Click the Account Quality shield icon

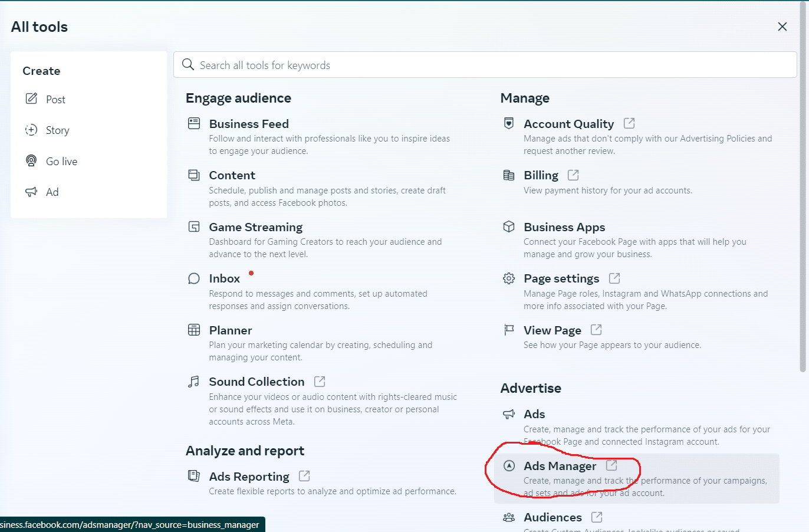click(x=509, y=123)
